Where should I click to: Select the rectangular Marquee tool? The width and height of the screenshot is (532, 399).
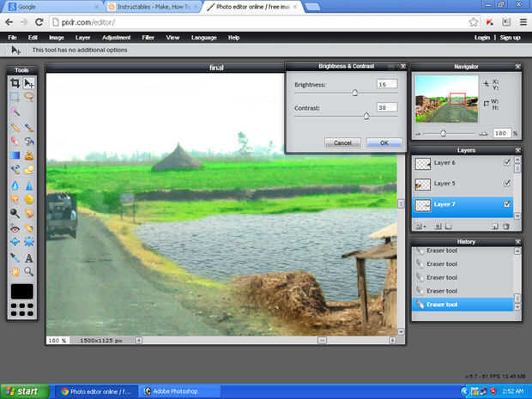[15, 97]
